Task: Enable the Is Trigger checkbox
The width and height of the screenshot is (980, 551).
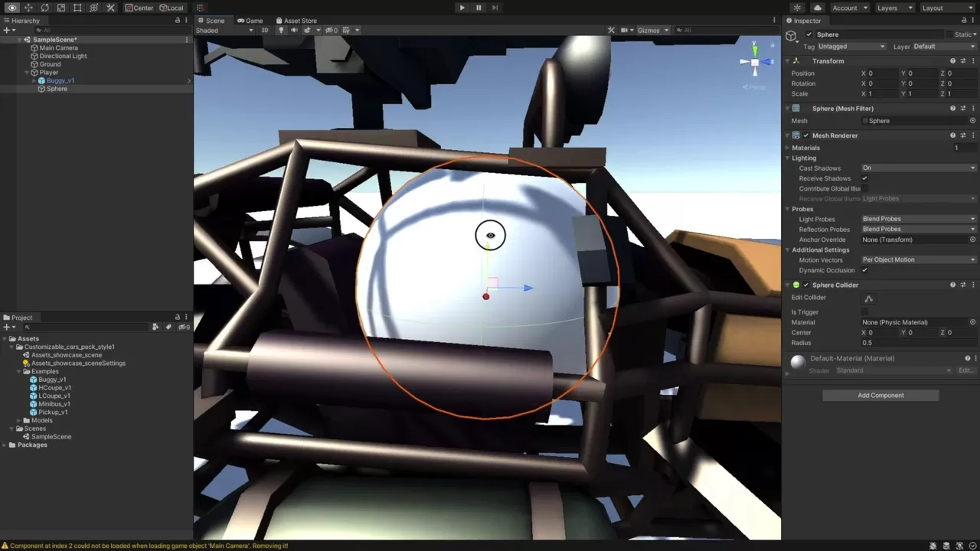Action: click(x=865, y=312)
